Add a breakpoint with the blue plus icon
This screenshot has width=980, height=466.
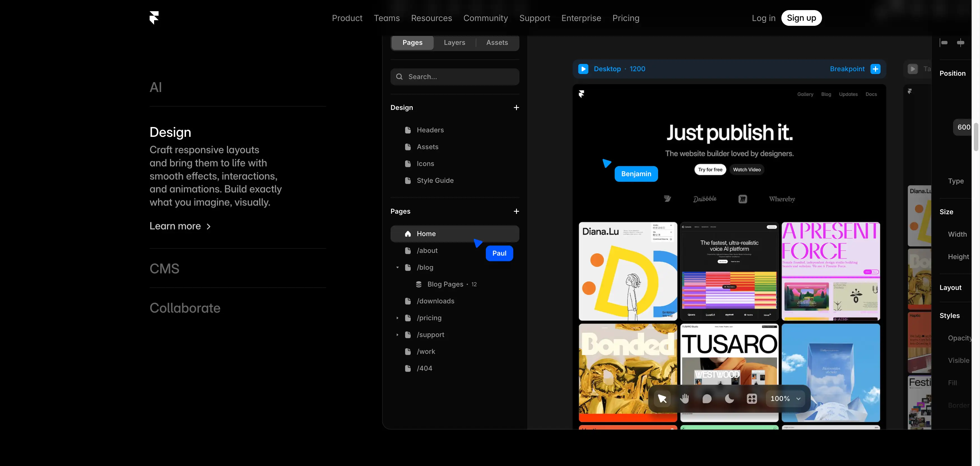click(x=875, y=69)
